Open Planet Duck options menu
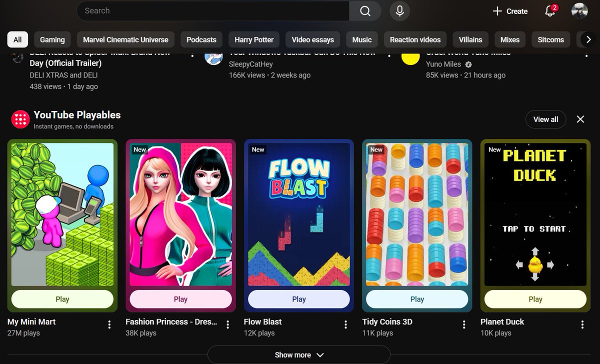 [582, 324]
